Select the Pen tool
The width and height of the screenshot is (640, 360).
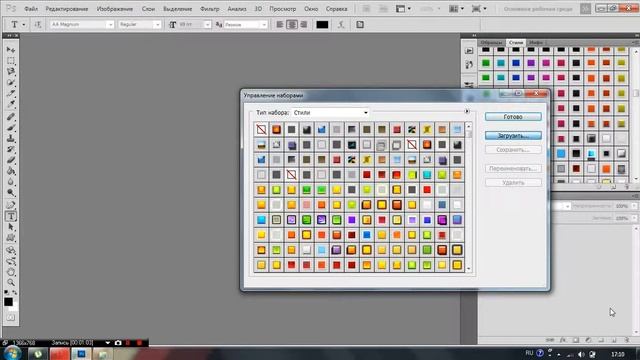(11, 205)
